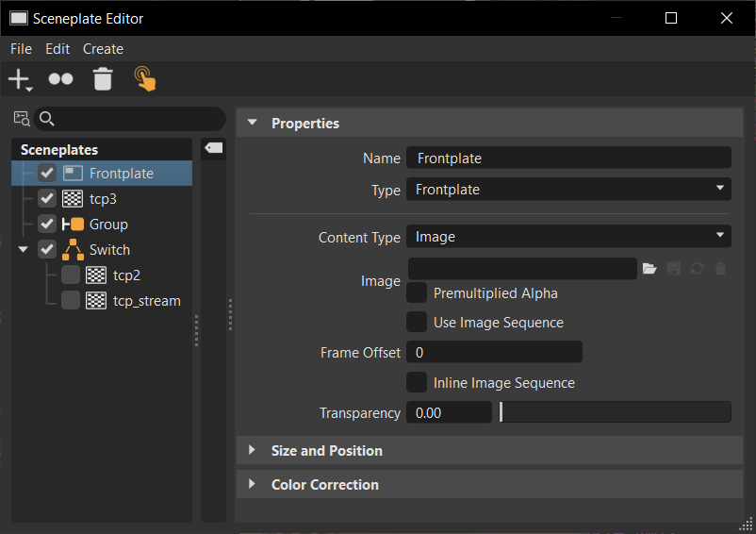Screen dimensions: 756x534
Task: Select the Group item in the tree
Action: [x=108, y=225]
